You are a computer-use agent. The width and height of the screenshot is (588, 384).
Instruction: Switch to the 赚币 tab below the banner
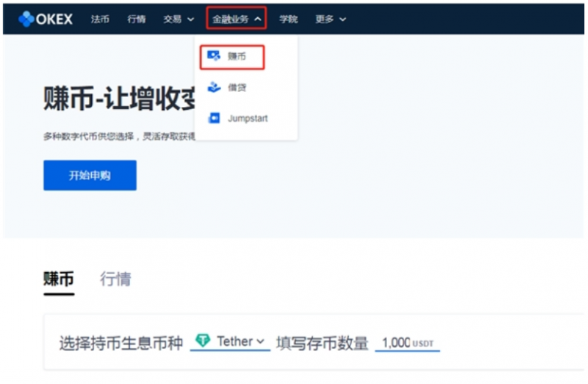pos(58,279)
